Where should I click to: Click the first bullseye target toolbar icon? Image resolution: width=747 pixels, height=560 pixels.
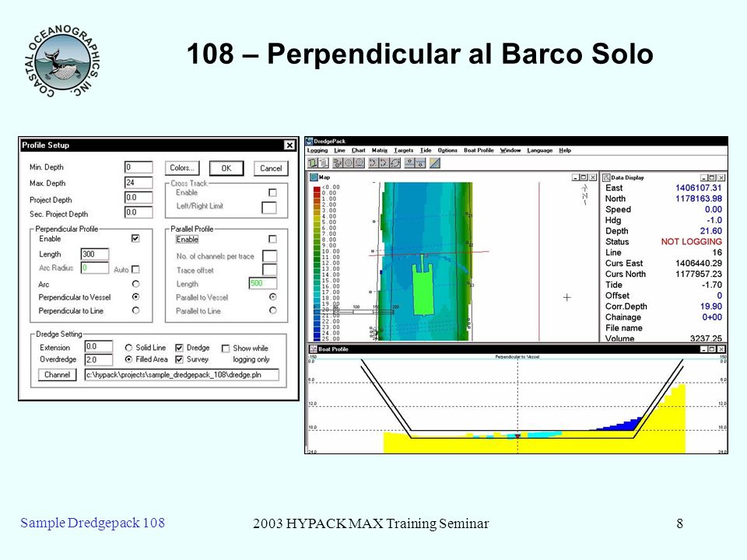(349, 163)
